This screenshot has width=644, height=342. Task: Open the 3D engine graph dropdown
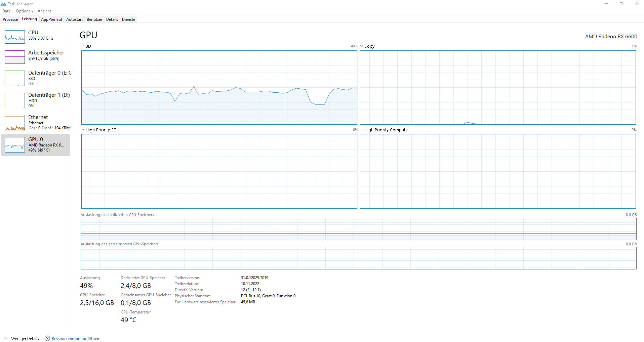coord(83,46)
